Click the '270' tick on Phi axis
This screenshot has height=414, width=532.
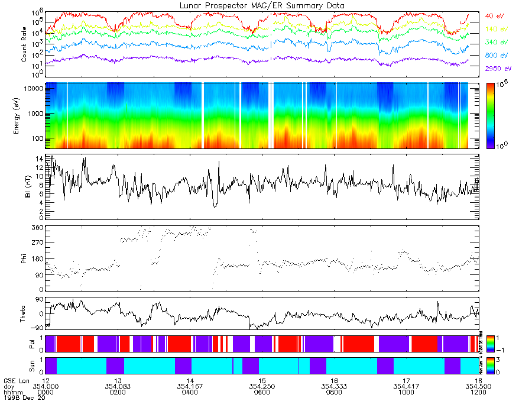tap(38, 243)
